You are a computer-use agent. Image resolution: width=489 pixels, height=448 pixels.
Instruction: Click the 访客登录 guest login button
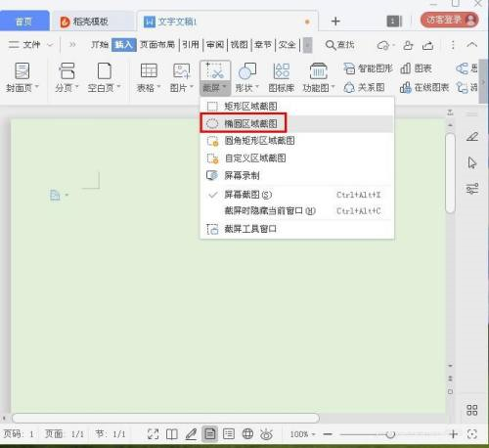click(x=450, y=20)
